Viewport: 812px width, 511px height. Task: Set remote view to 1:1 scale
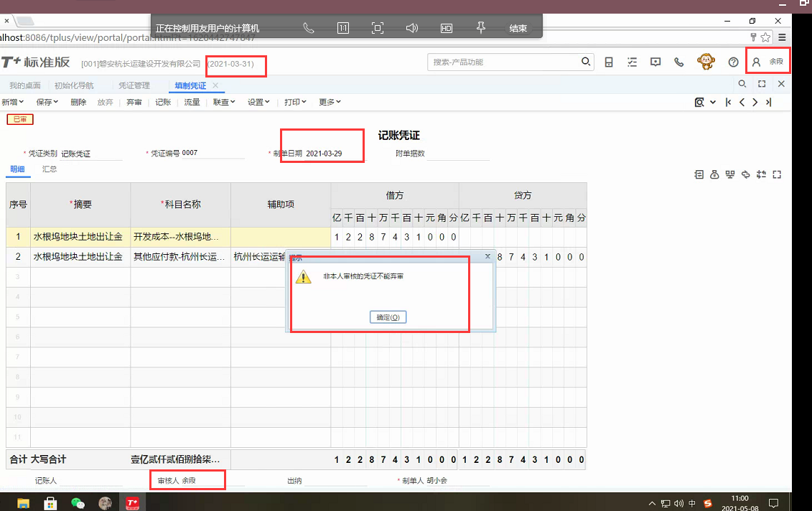tap(343, 28)
